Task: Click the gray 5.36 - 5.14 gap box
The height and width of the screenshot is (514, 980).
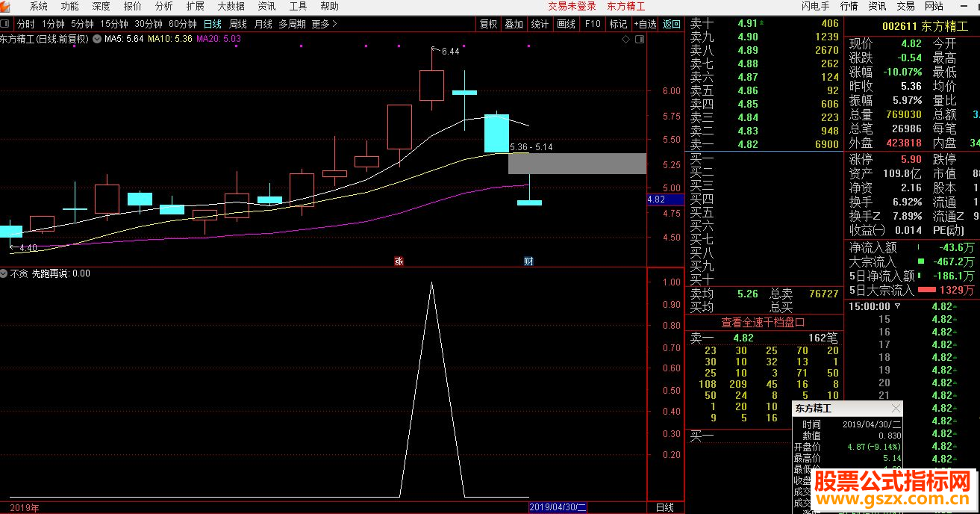Action: (x=577, y=164)
